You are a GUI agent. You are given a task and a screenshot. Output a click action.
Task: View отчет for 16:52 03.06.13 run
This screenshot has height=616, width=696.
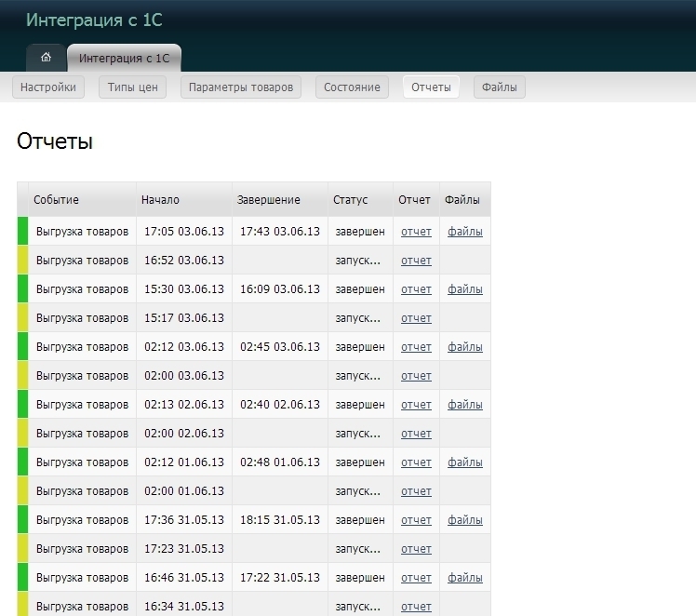point(416,260)
